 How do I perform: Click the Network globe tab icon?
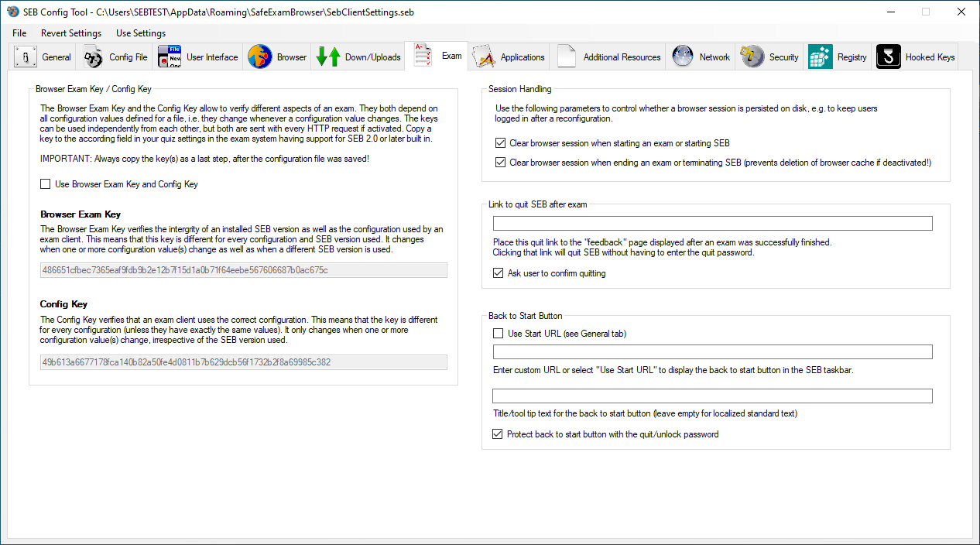pos(683,57)
